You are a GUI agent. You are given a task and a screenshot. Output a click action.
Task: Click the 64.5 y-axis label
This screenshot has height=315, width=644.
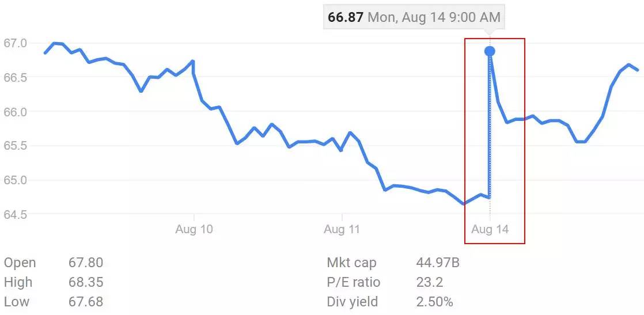[16, 214]
